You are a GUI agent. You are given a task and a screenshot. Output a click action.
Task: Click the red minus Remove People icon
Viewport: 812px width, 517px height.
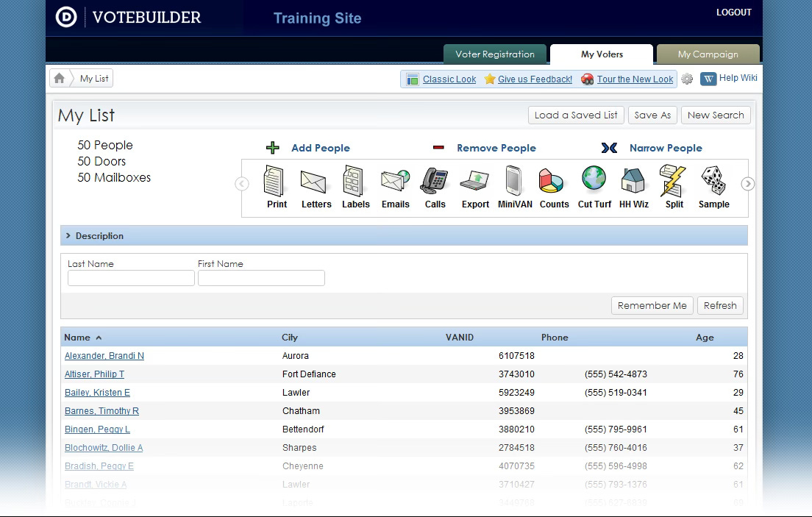438,148
